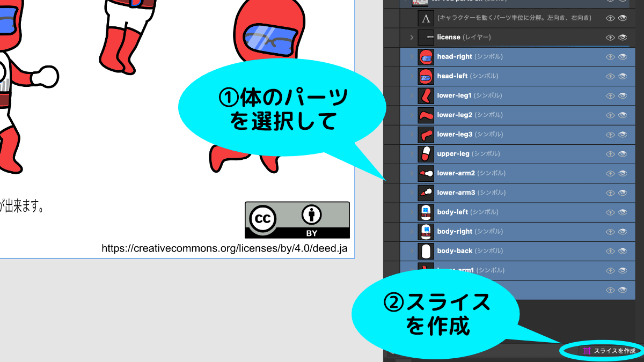The image size is (644, 362).
Task: Click the body-back layer thumbnail
Action: 426,251
